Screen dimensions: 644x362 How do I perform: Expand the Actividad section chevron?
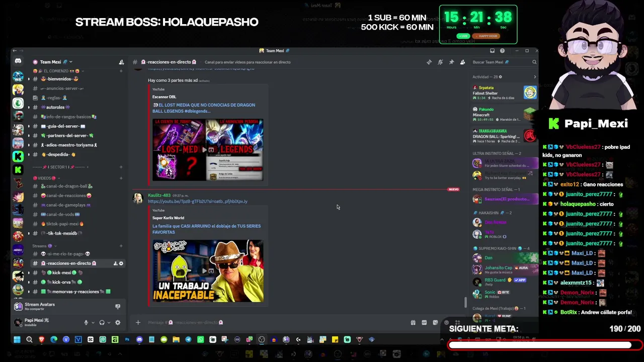tap(534, 77)
